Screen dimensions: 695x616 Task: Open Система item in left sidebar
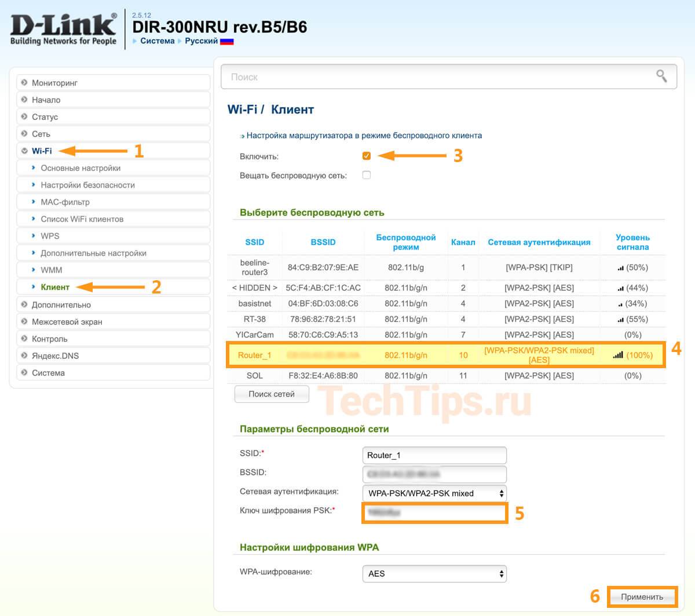pyautogui.click(x=113, y=373)
